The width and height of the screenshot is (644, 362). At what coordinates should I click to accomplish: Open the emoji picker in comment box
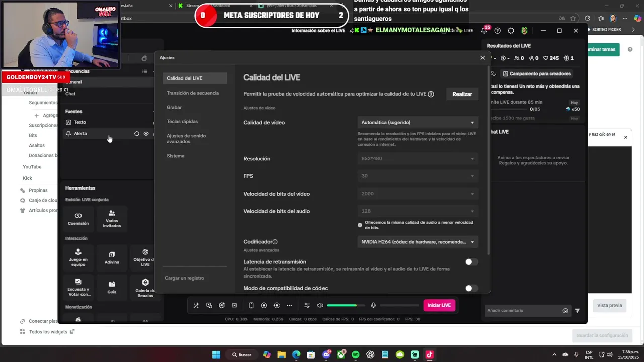(x=566, y=311)
